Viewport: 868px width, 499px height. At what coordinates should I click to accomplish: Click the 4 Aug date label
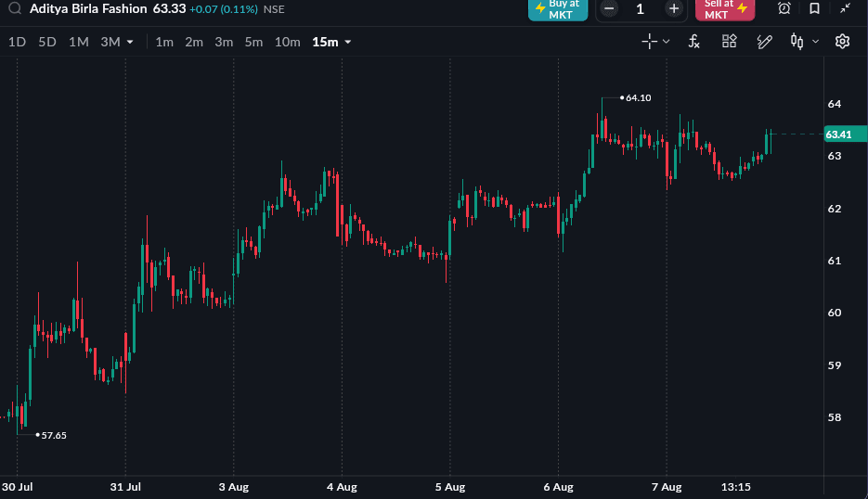point(342,487)
